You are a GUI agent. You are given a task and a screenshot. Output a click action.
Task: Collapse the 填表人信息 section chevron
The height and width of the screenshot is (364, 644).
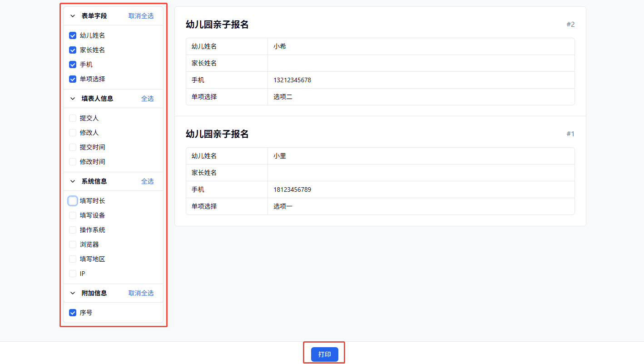(73, 99)
